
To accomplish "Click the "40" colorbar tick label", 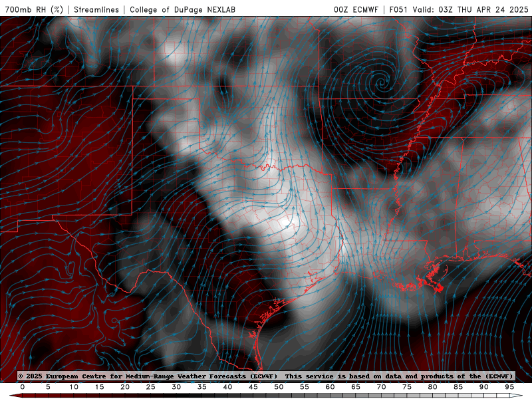I will (x=227, y=387).
